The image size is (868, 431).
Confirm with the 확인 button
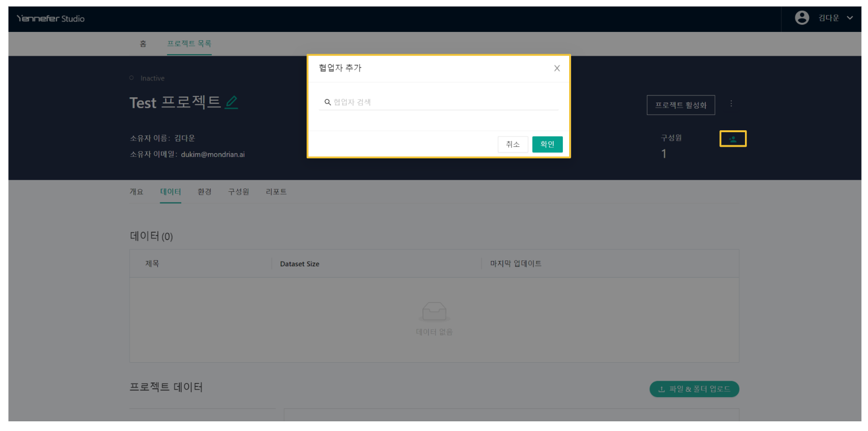[x=547, y=144]
